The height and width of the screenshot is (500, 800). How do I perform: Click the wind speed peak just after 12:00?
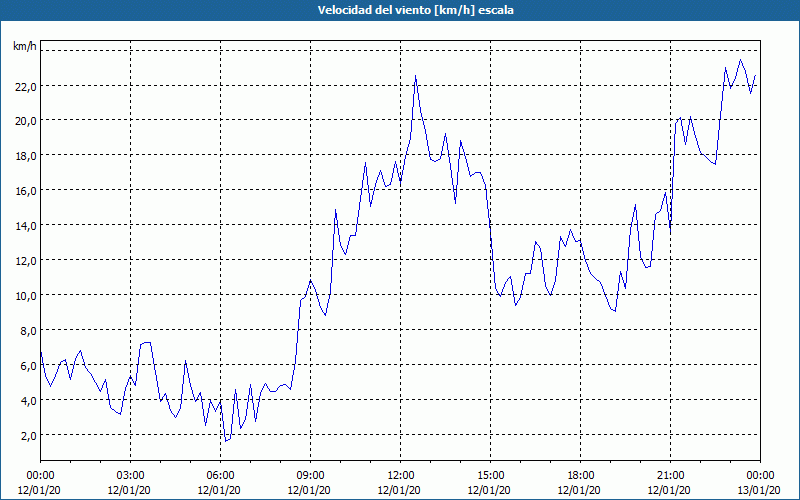(x=415, y=76)
